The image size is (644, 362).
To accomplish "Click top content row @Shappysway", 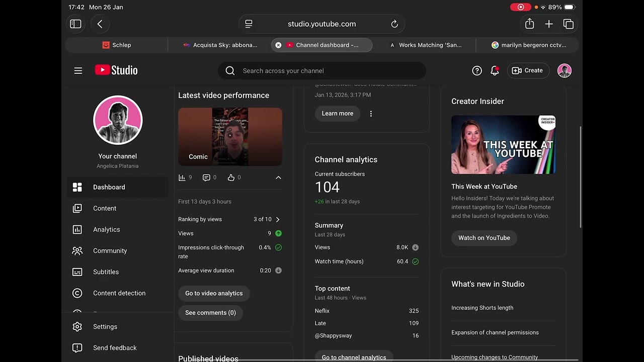I will [367, 336].
